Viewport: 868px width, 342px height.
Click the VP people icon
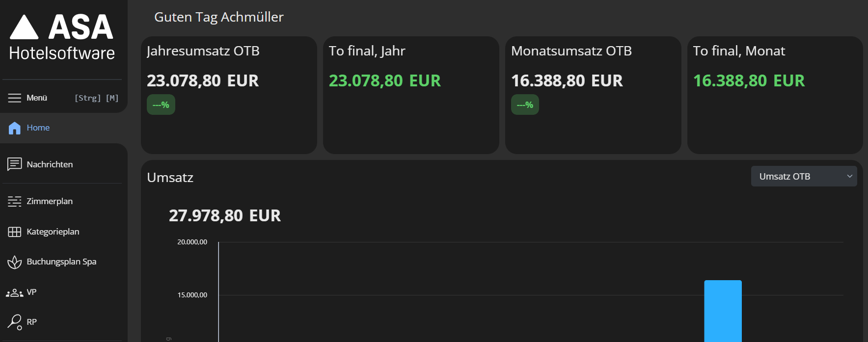(14, 292)
